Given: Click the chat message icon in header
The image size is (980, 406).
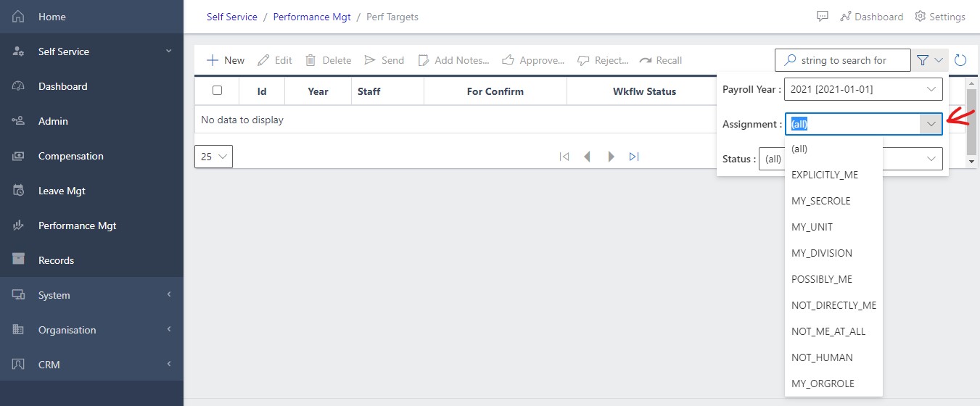Looking at the screenshot, I should pyautogui.click(x=823, y=16).
